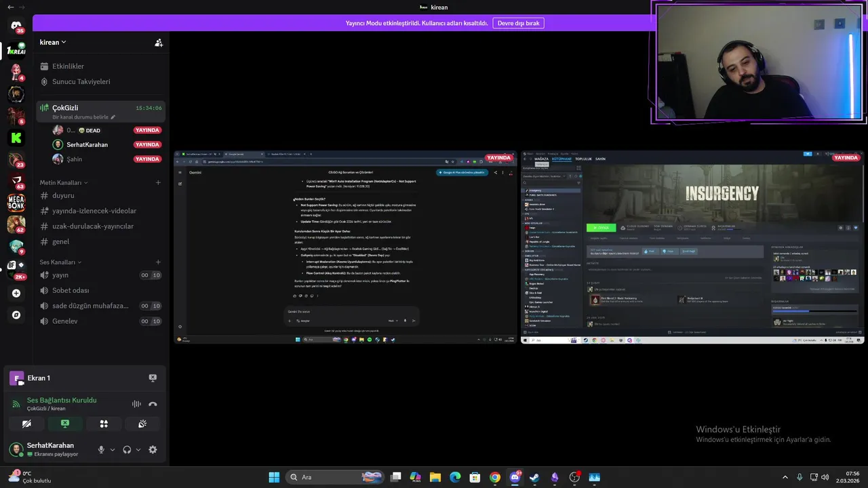Stop streaming via Ekran 1 monitor icon

coord(153,378)
